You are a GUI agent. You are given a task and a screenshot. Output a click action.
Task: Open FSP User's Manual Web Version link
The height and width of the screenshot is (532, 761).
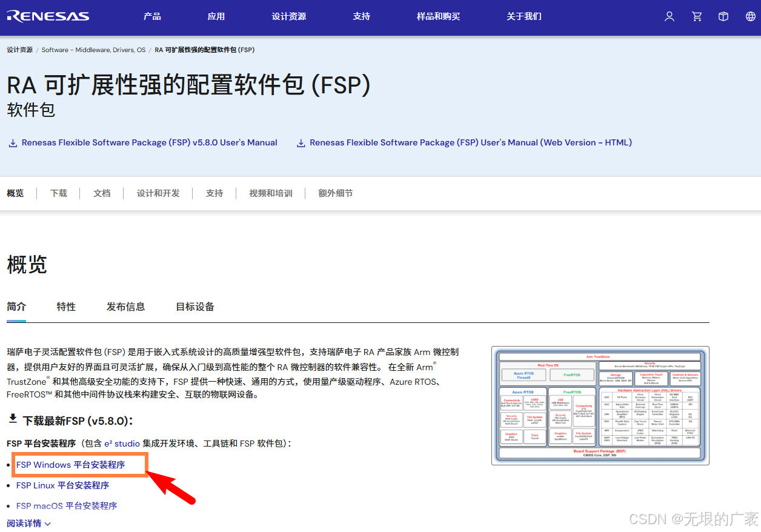pyautogui.click(x=471, y=142)
